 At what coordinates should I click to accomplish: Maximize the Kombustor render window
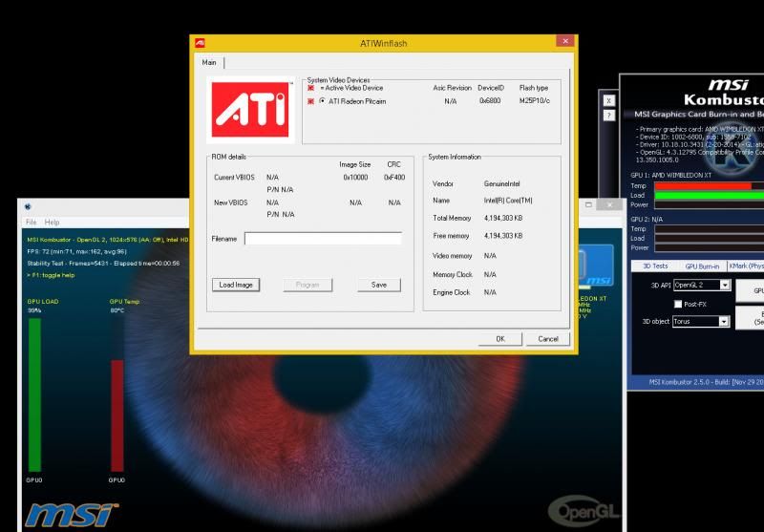tap(588, 205)
